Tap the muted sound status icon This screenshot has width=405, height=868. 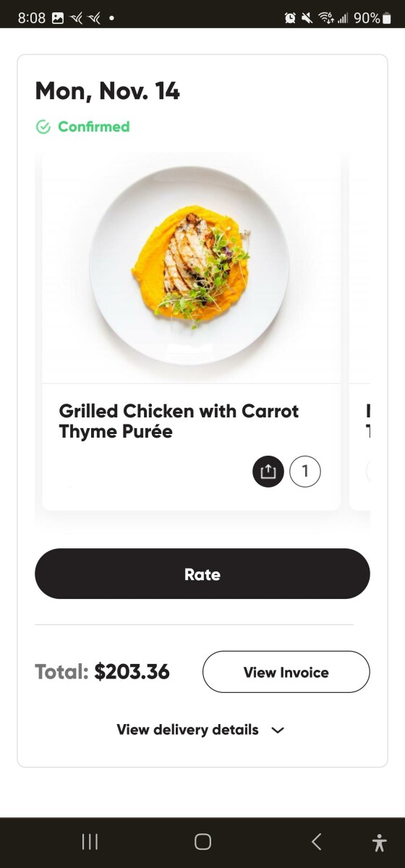pos(307,18)
